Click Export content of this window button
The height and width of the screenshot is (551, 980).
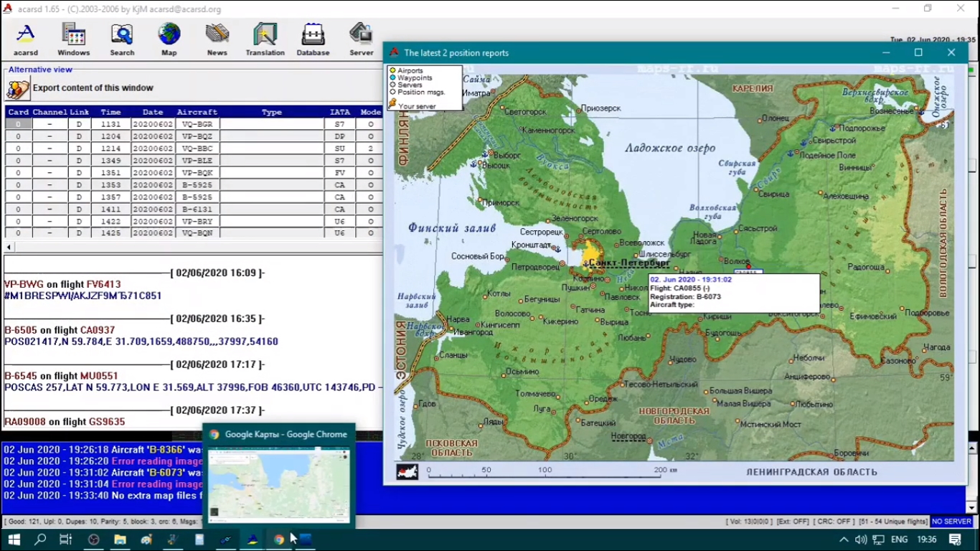click(x=19, y=89)
